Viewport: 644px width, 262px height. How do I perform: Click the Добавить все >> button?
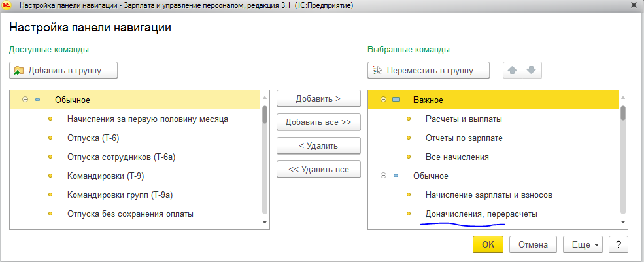[318, 122]
